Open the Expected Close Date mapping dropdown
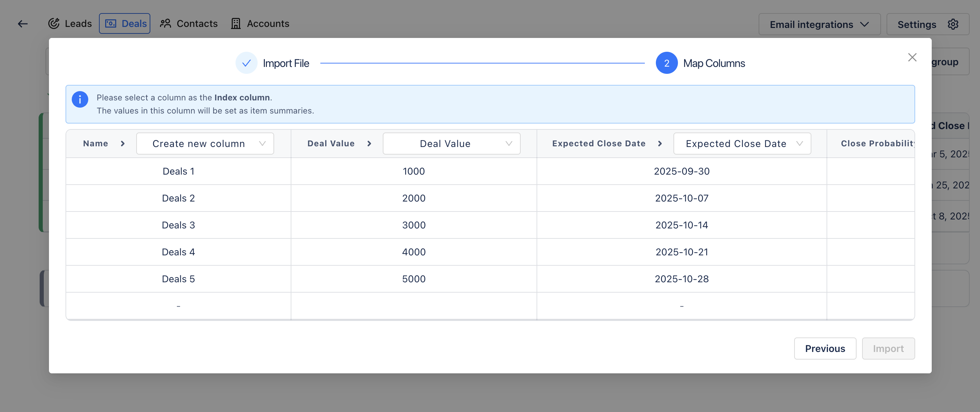Image resolution: width=980 pixels, height=412 pixels. pos(742,144)
